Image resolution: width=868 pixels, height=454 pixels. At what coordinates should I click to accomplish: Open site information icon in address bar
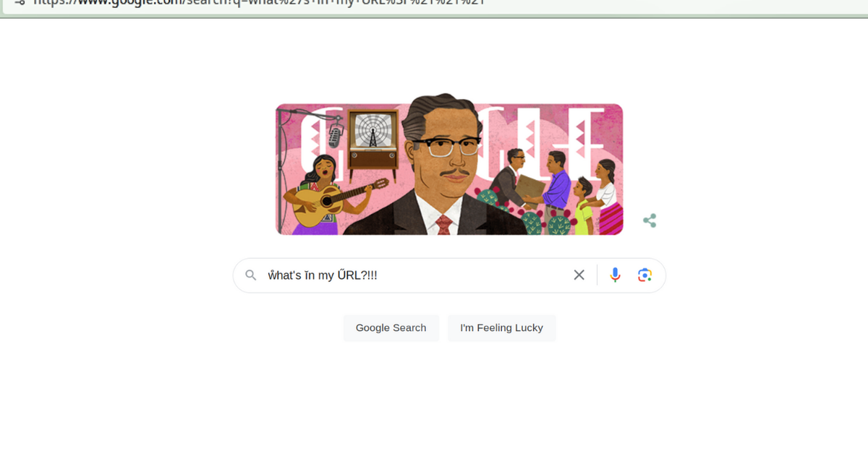[20, 2]
